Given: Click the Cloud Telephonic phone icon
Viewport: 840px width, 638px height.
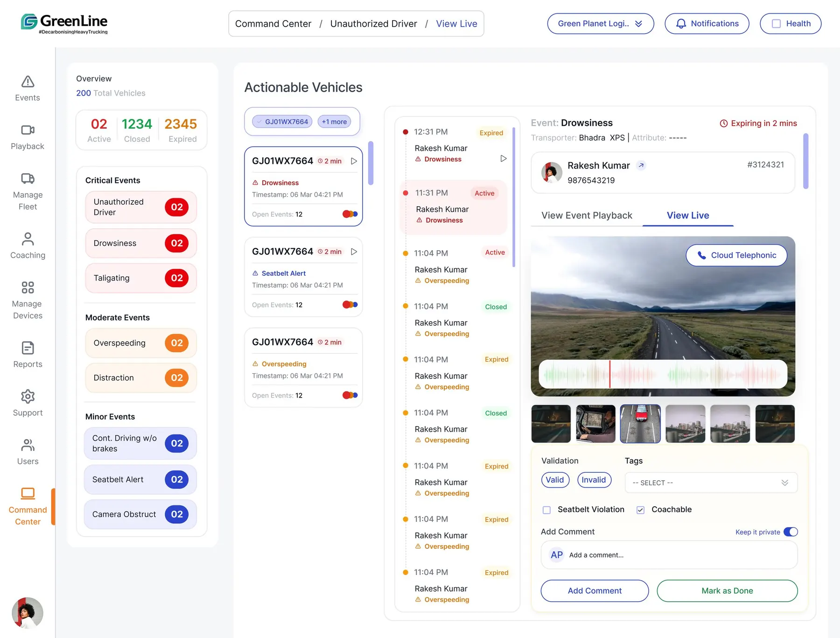Looking at the screenshot, I should coord(701,255).
